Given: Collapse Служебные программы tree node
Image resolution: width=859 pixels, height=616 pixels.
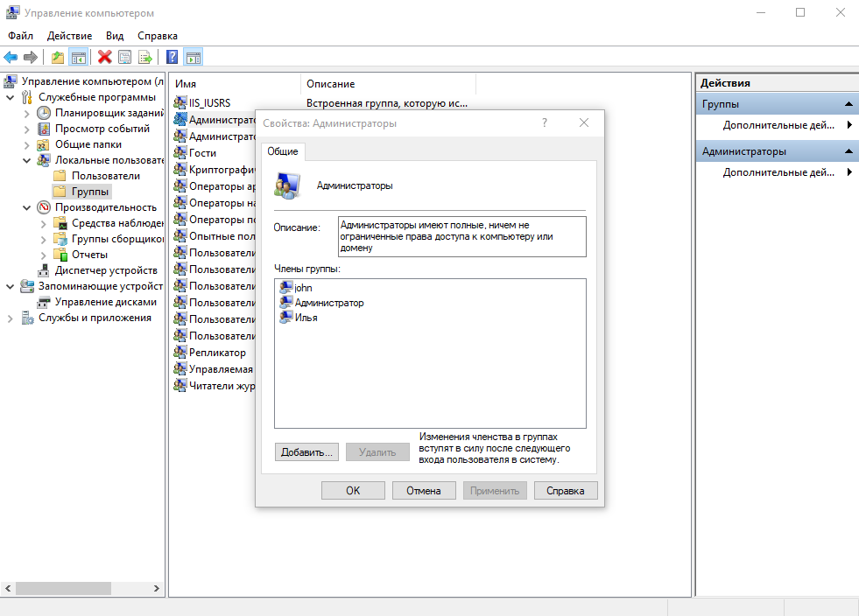Looking at the screenshot, I should [10, 97].
